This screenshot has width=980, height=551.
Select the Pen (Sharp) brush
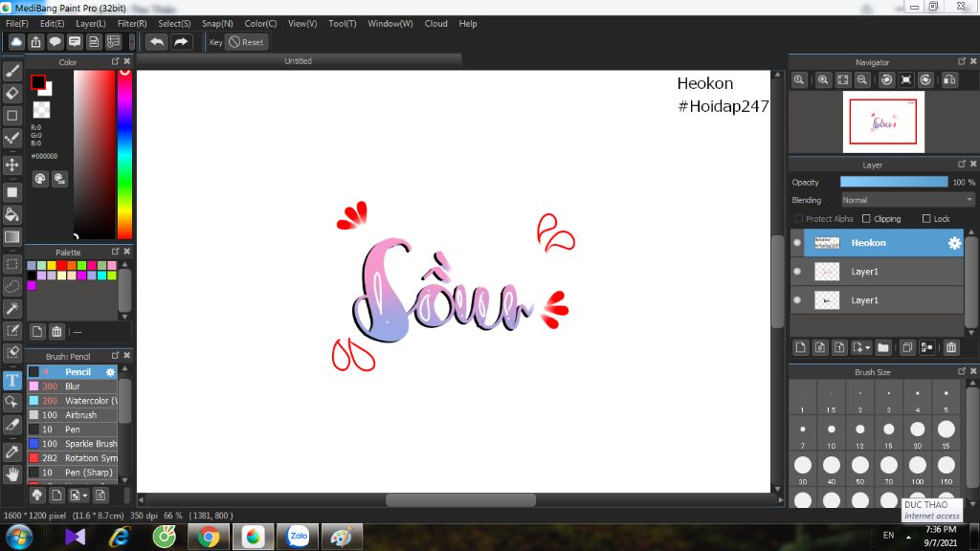[x=73, y=473]
